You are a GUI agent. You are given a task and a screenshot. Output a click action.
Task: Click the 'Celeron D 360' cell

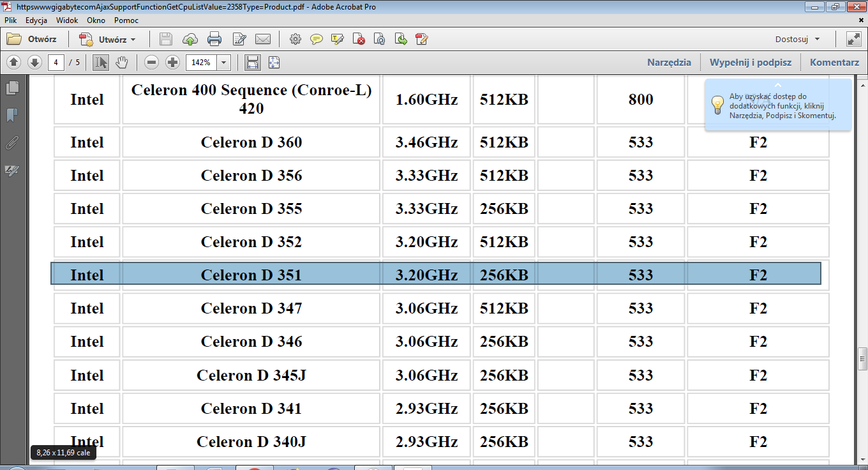(x=251, y=142)
